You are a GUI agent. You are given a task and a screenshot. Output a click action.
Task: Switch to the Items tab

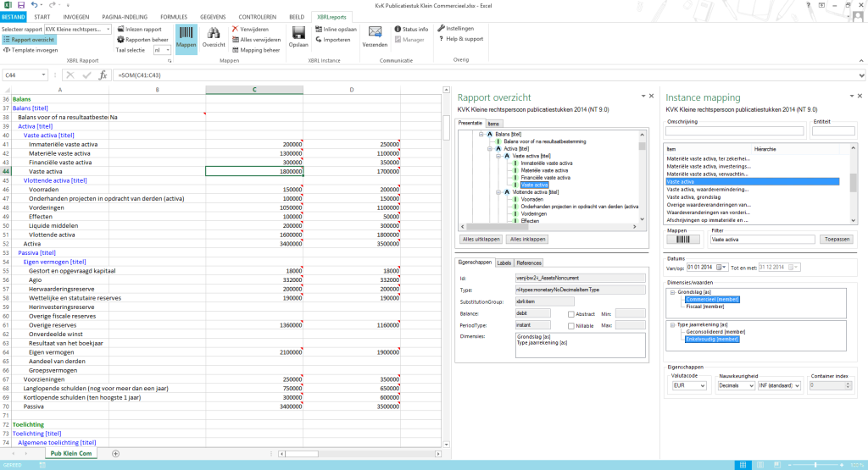click(494, 124)
